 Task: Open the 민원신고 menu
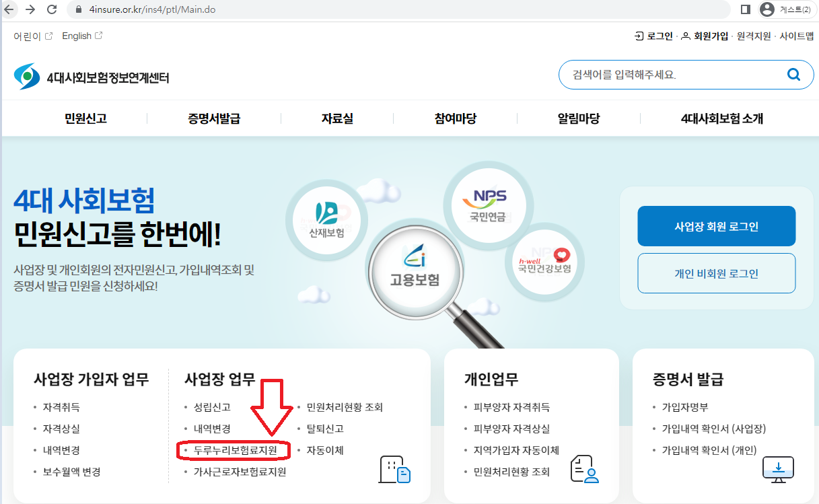(85, 119)
